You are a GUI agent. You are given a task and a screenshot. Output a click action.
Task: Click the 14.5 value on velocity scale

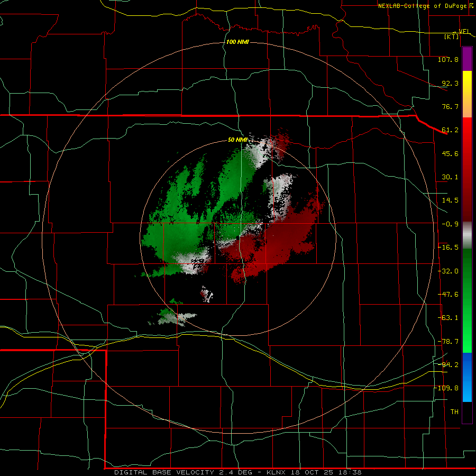(x=450, y=200)
